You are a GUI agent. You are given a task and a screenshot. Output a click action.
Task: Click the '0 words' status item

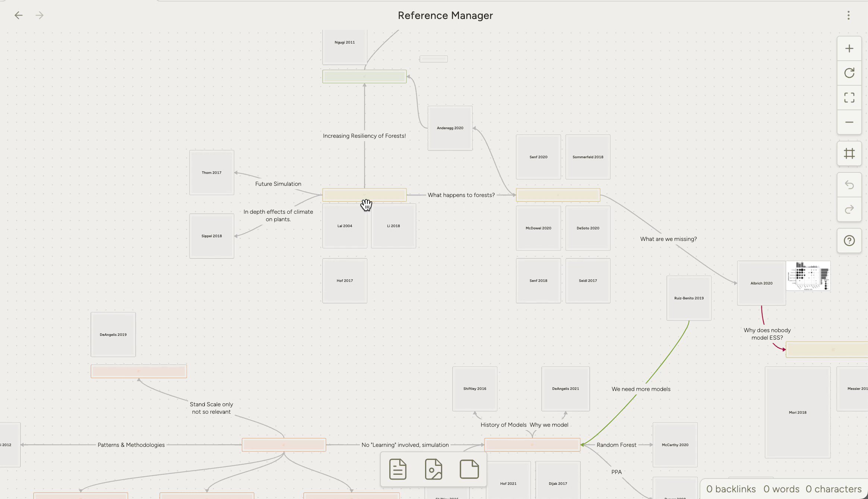click(x=781, y=489)
